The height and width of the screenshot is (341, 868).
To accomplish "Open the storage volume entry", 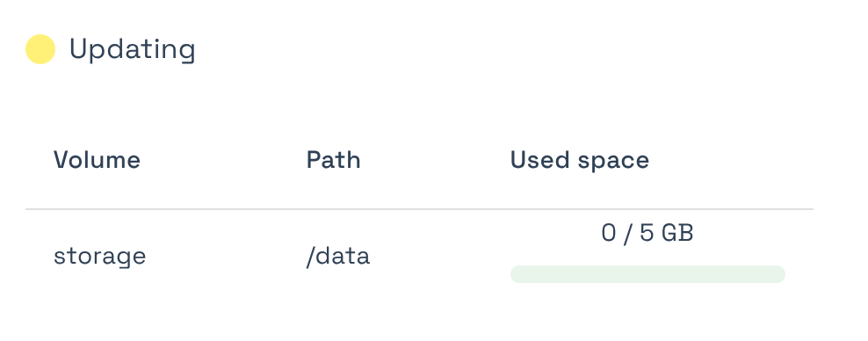I will pos(99,257).
